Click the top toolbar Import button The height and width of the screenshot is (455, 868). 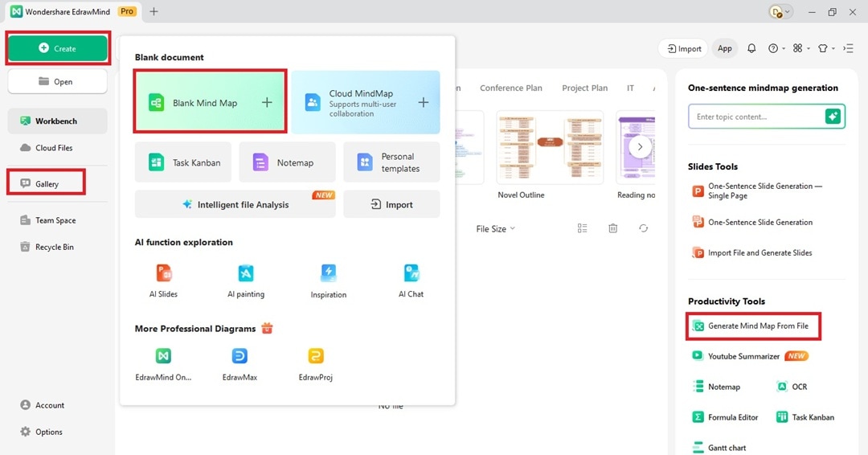(x=684, y=49)
